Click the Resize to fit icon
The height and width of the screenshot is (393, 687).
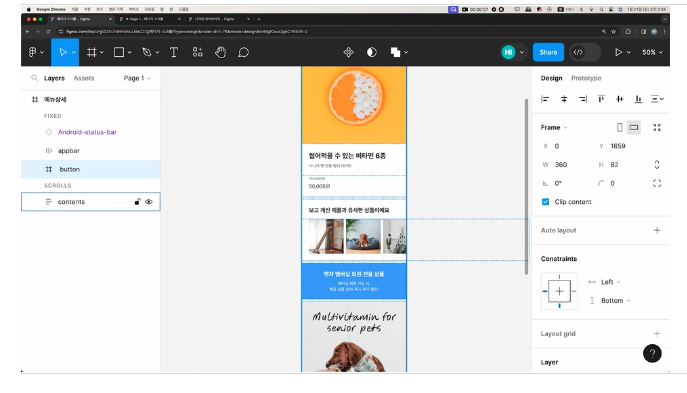coord(657,127)
